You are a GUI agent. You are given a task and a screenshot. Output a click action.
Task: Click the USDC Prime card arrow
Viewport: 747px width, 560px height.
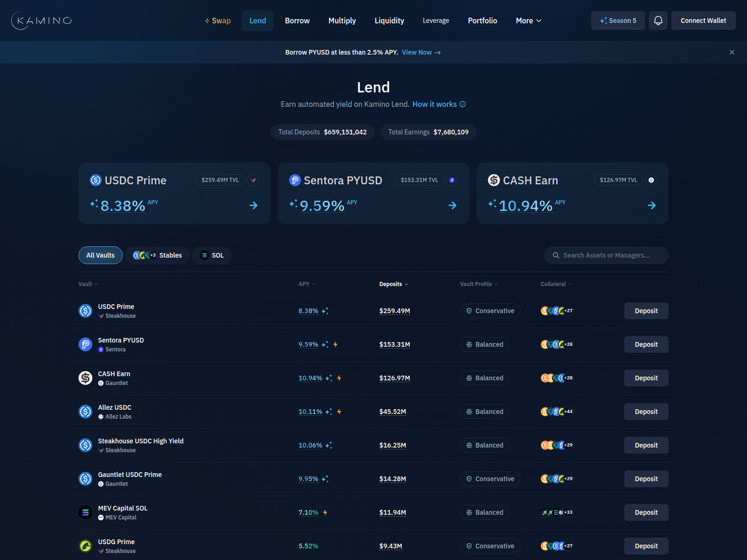[254, 205]
